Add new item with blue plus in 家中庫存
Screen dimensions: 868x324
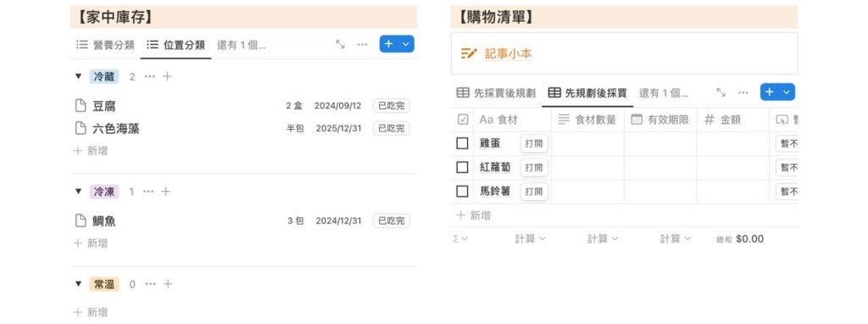388,44
